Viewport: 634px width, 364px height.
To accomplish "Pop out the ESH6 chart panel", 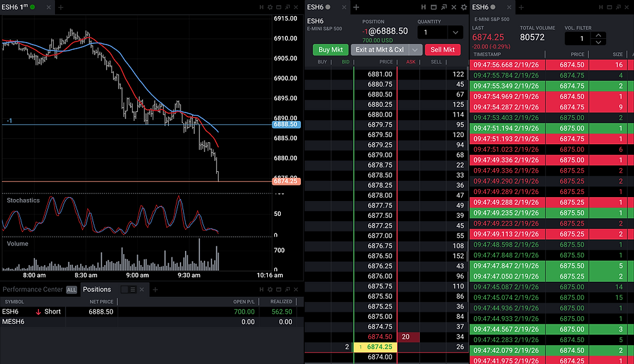I will tap(287, 7).
